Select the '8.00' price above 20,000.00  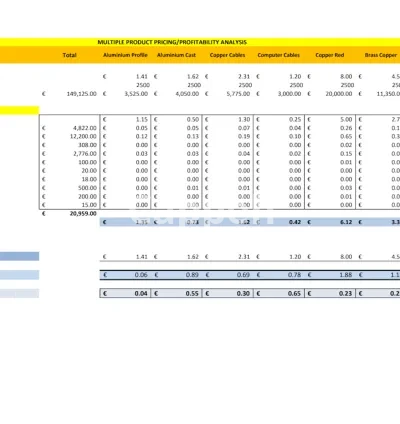(x=346, y=77)
